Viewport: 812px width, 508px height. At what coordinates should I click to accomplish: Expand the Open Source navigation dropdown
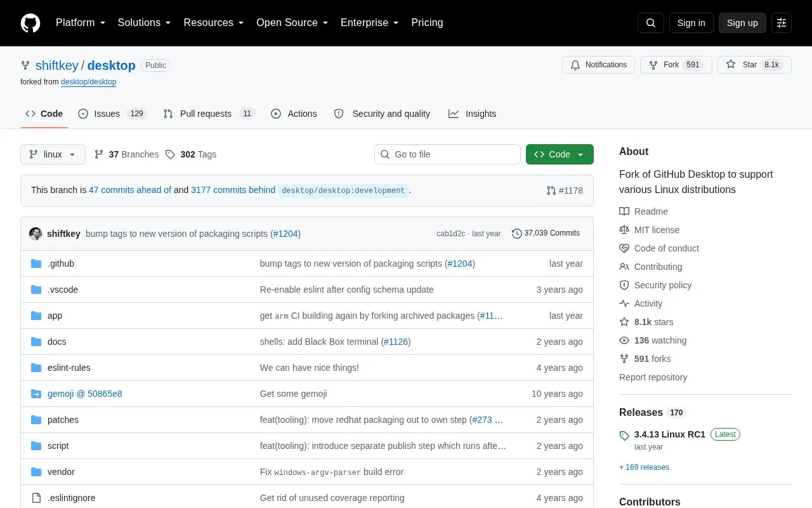pyautogui.click(x=292, y=23)
